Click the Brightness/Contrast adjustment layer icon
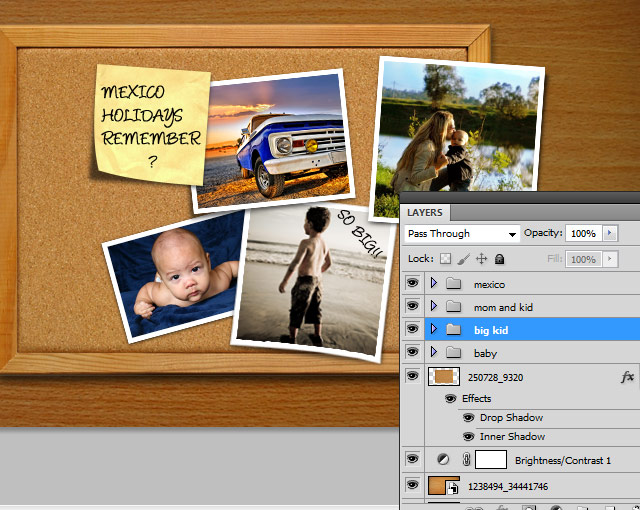The width and height of the screenshot is (640, 510). point(443,460)
